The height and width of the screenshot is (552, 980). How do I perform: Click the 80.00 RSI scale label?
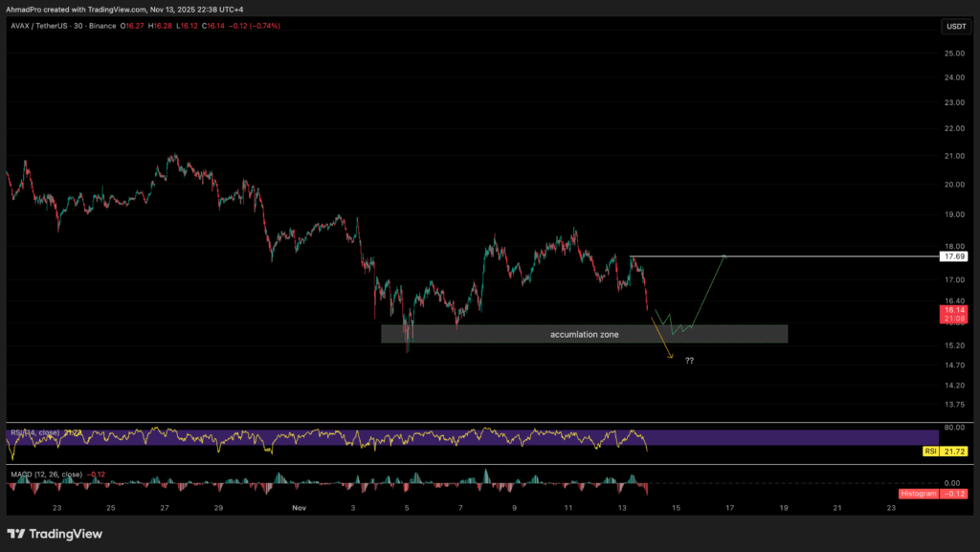pyautogui.click(x=954, y=428)
